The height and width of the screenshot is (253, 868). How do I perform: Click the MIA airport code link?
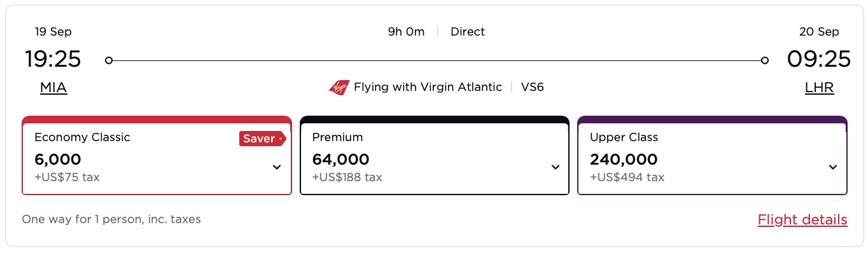53,88
